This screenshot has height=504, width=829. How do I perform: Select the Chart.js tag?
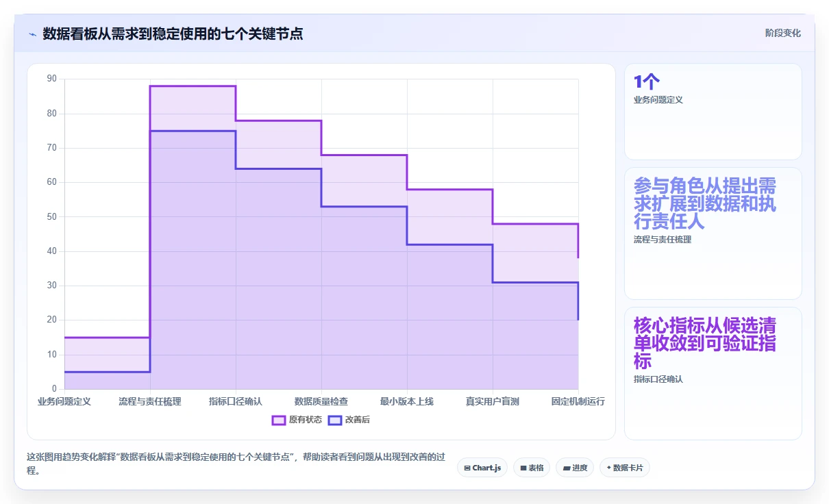point(482,468)
